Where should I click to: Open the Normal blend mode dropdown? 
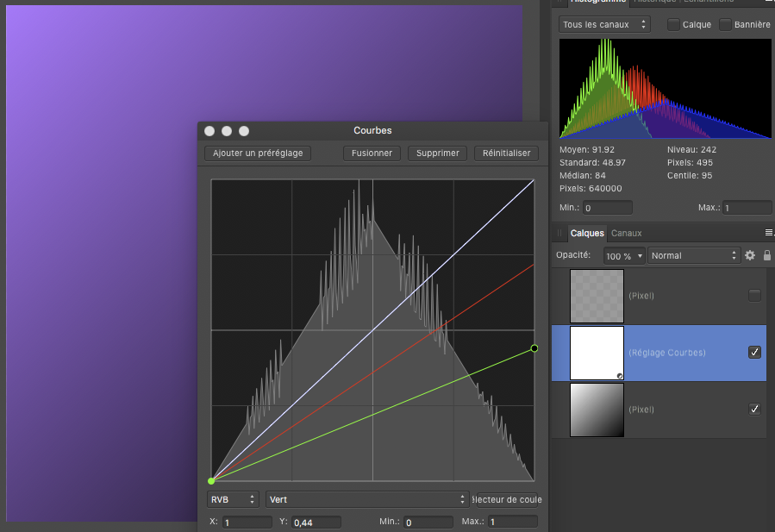[694, 255]
